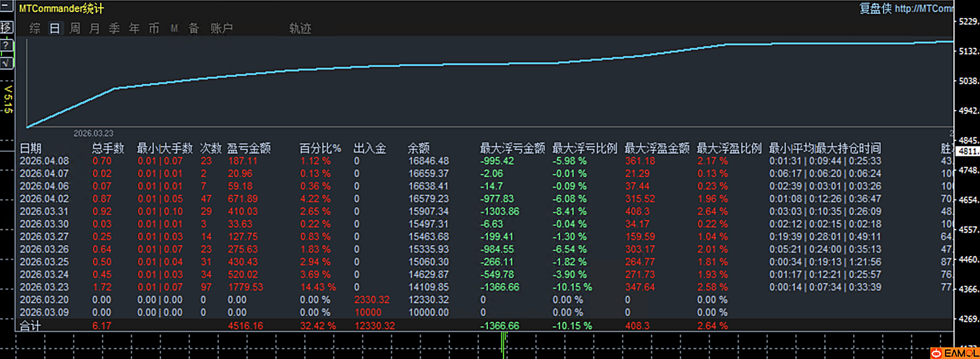Viewport: 980px width, 359px height.
Task: Switch to the 周 weekly tab
Action: coord(75,28)
